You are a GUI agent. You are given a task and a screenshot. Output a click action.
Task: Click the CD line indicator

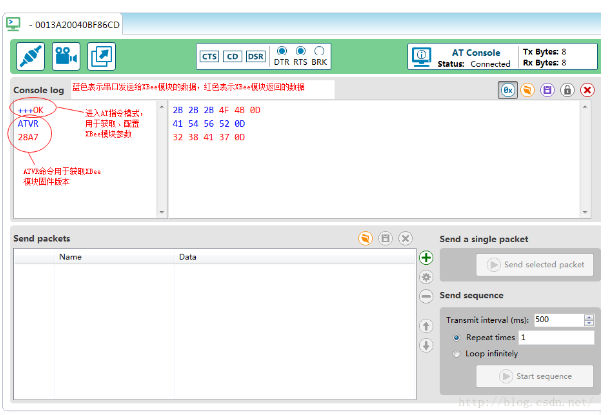click(x=233, y=56)
